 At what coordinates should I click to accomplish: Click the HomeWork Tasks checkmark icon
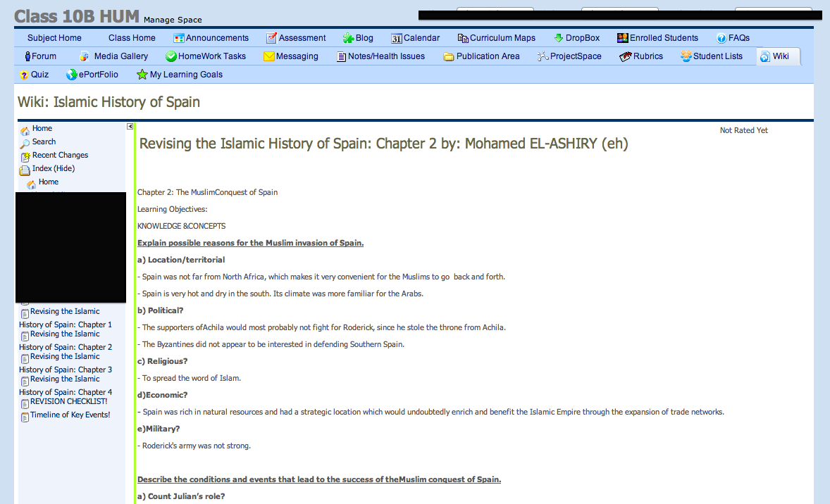[171, 56]
